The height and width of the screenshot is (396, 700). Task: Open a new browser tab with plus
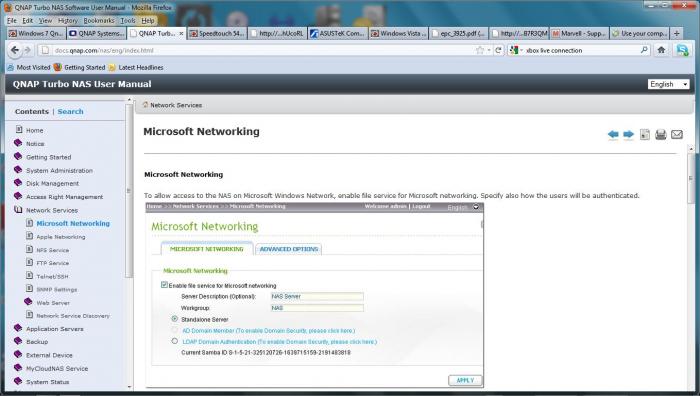point(677,33)
